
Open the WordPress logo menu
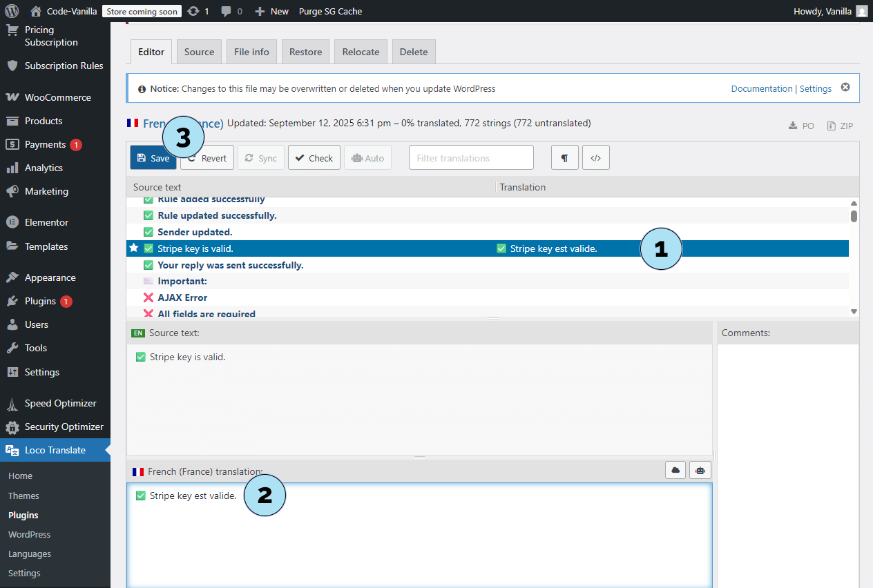(12, 11)
